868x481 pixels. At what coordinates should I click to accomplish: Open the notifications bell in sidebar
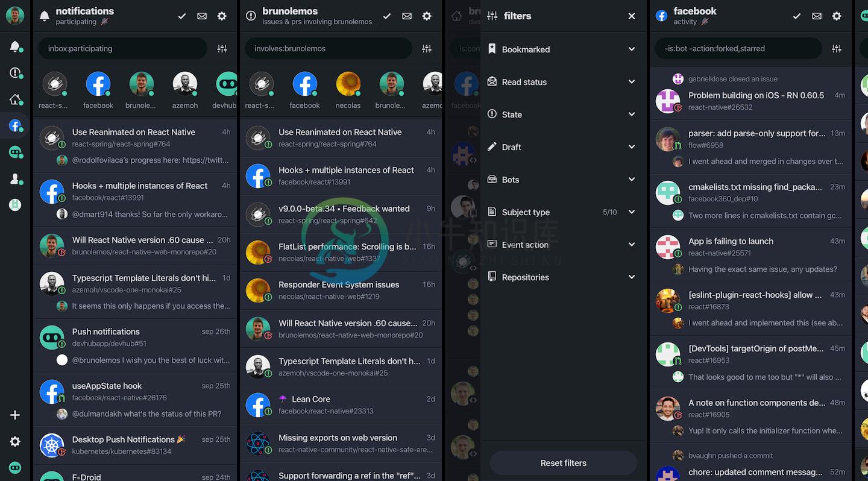click(15, 46)
